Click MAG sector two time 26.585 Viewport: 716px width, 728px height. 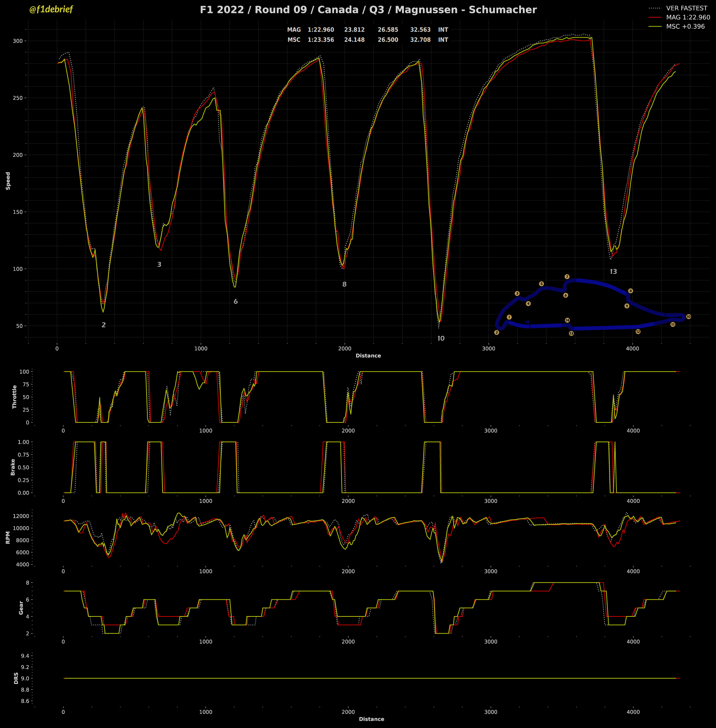coord(388,30)
